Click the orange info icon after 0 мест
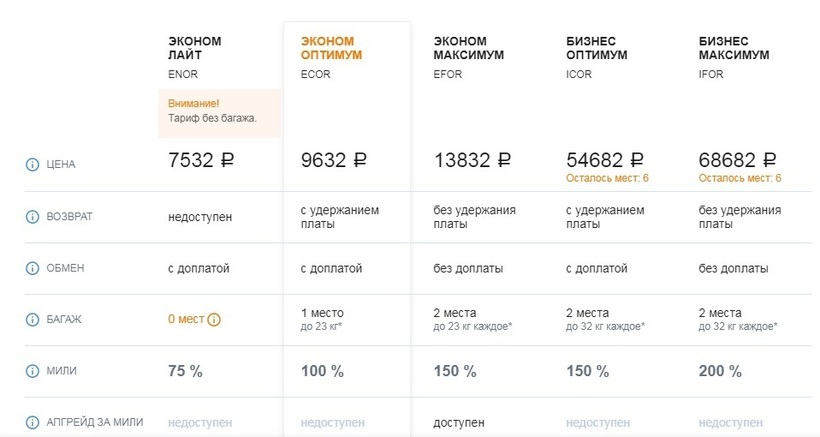Viewport: 820px width, 437px height. 214,320
